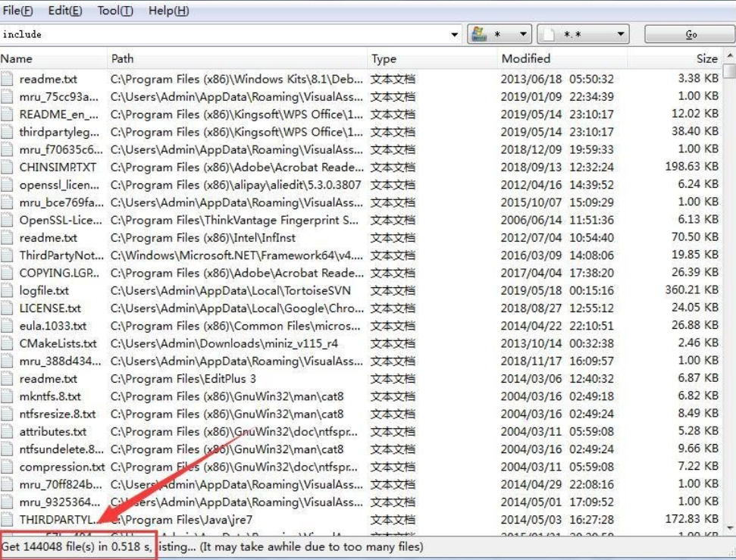Click status message about too many files

(x=312, y=546)
